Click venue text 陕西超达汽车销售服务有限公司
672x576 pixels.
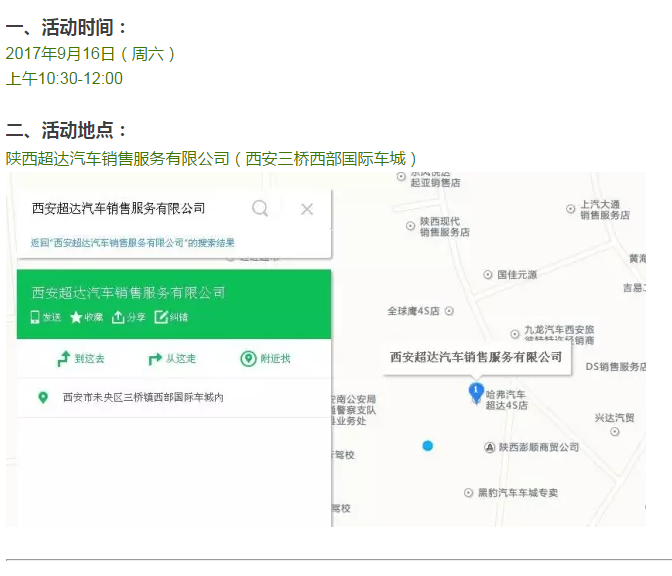(118, 159)
